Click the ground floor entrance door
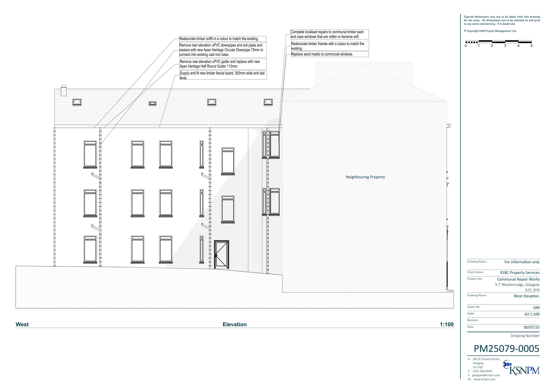 pos(222,254)
